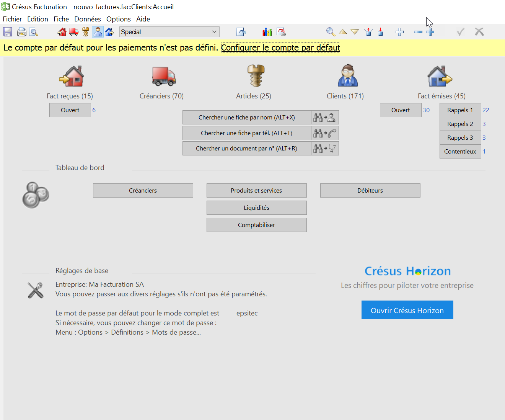Click the Print toolbar icon
The image size is (505, 420).
click(x=22, y=32)
